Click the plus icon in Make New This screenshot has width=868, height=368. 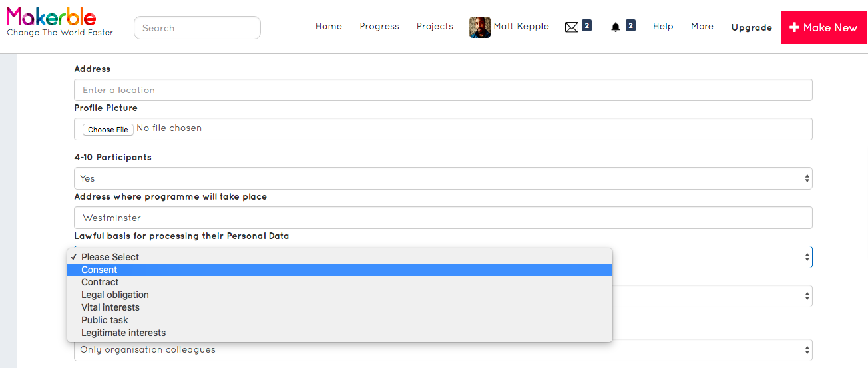tap(794, 27)
